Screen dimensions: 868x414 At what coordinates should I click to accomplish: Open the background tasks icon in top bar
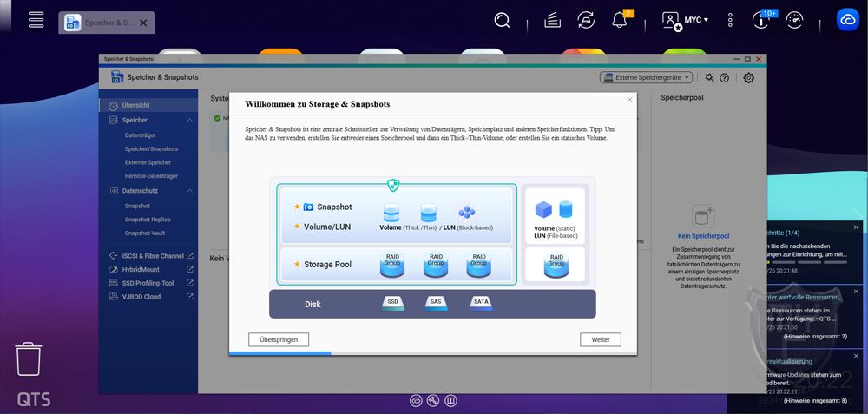pyautogui.click(x=552, y=21)
